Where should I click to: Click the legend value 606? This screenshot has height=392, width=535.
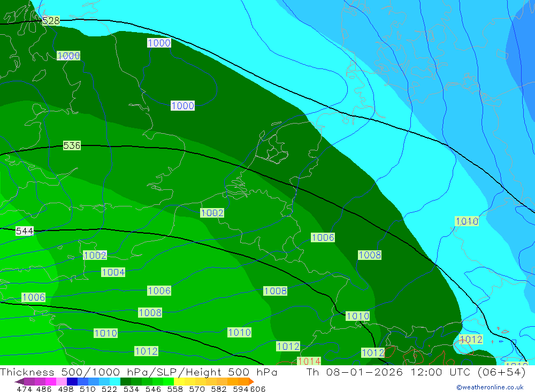pyautogui.click(x=258, y=389)
